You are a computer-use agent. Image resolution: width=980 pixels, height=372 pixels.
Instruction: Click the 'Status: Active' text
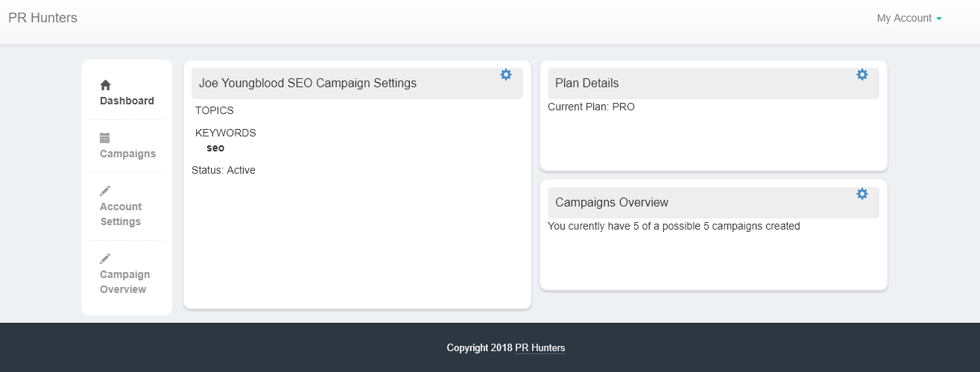click(224, 170)
